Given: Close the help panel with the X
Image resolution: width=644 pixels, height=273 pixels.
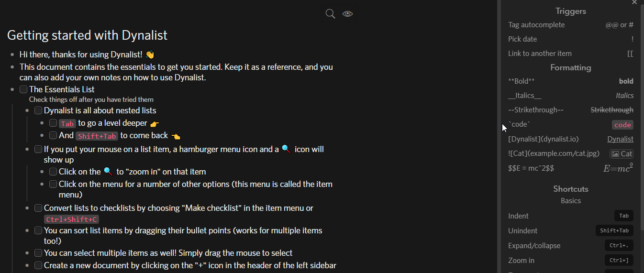Looking at the screenshot, I should 634,2.
